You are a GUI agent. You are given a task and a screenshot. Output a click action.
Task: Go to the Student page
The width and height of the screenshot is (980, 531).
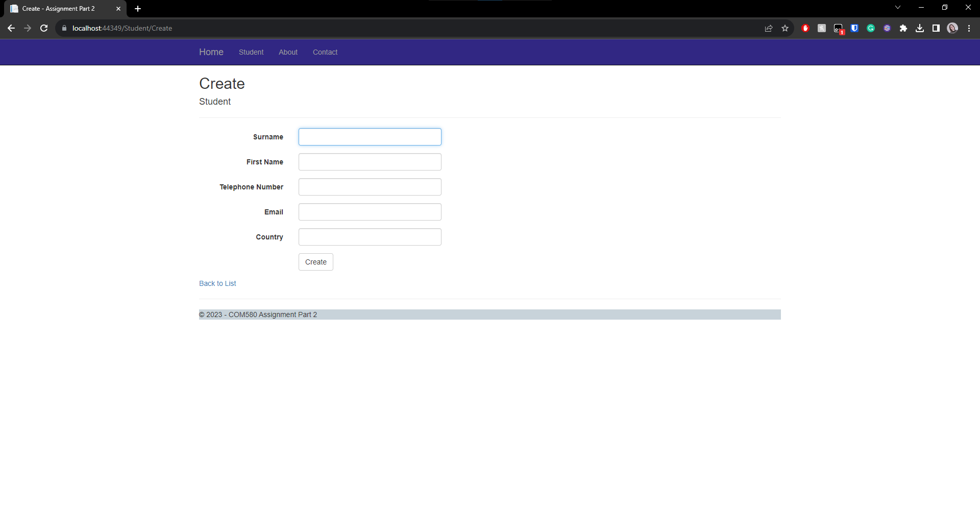[x=251, y=52]
